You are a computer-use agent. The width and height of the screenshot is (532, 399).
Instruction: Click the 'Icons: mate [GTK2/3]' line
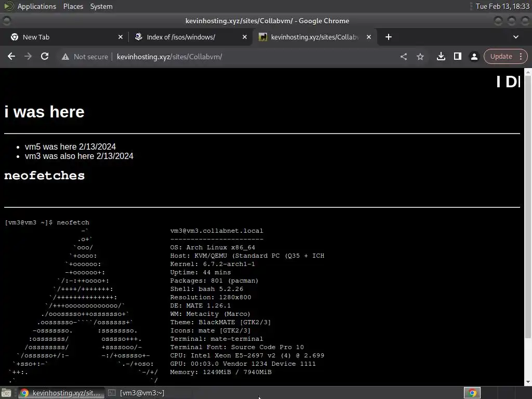[x=210, y=330]
